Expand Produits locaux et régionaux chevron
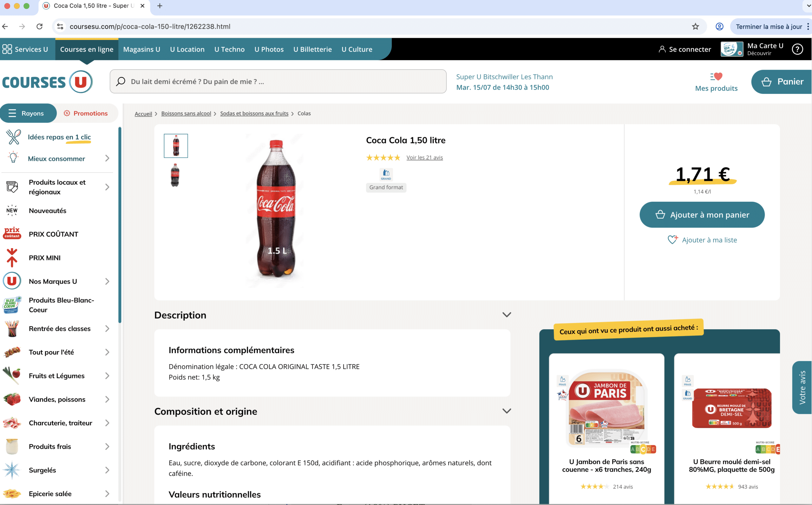812x505 pixels. coord(107,187)
